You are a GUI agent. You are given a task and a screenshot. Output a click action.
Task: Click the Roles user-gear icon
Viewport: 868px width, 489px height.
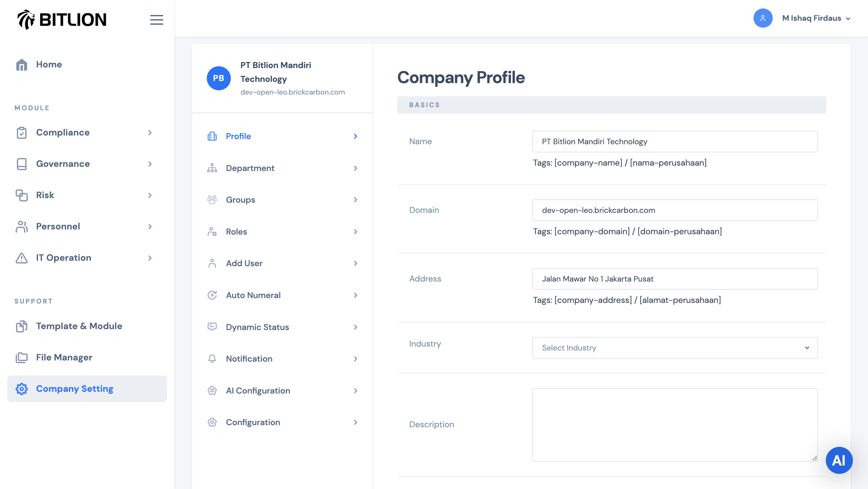(212, 232)
